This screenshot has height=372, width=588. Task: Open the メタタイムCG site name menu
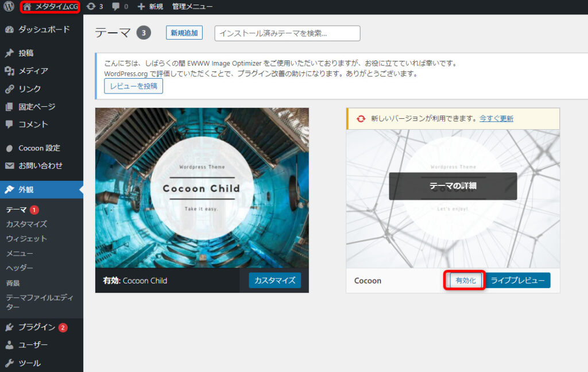coord(57,7)
